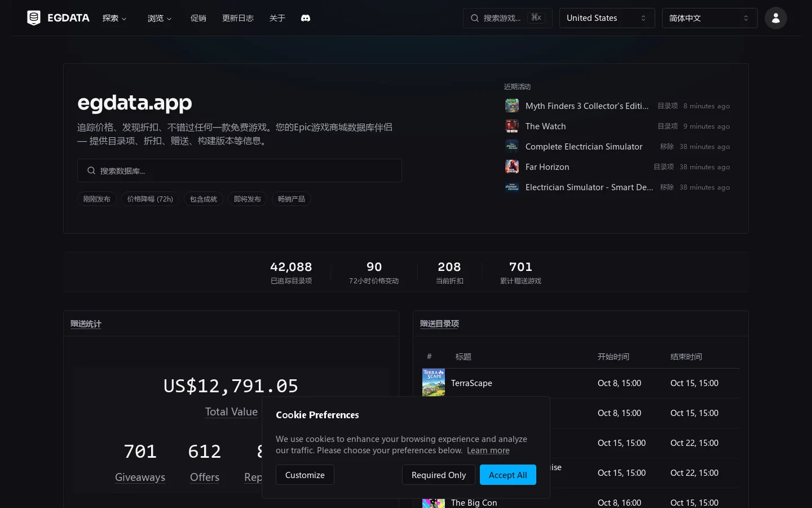Click the 701 累计赠送游戏 stat
Screen dimensions: 812x508
tap(520, 272)
